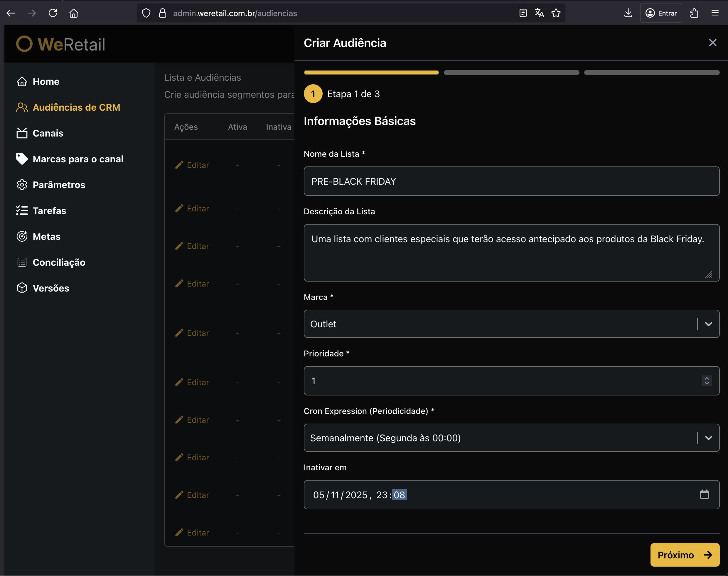This screenshot has height=576, width=728.
Task: Open Versões page from sidebar
Action: point(50,288)
